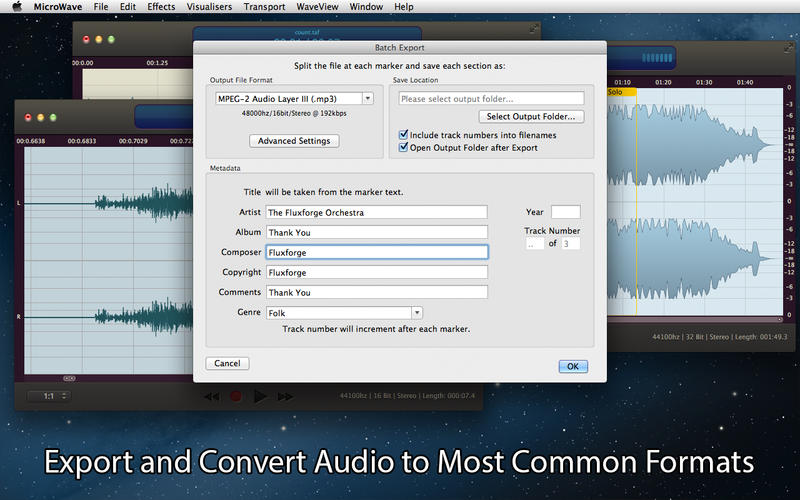The image size is (800, 500).
Task: Click the Advanced Settings button
Action: point(293,141)
